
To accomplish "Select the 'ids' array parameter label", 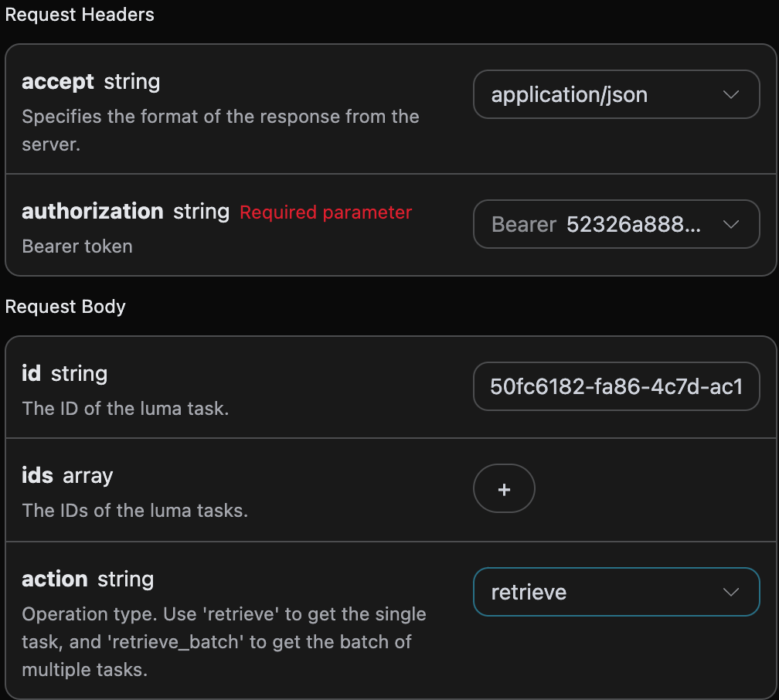I will (x=37, y=476).
